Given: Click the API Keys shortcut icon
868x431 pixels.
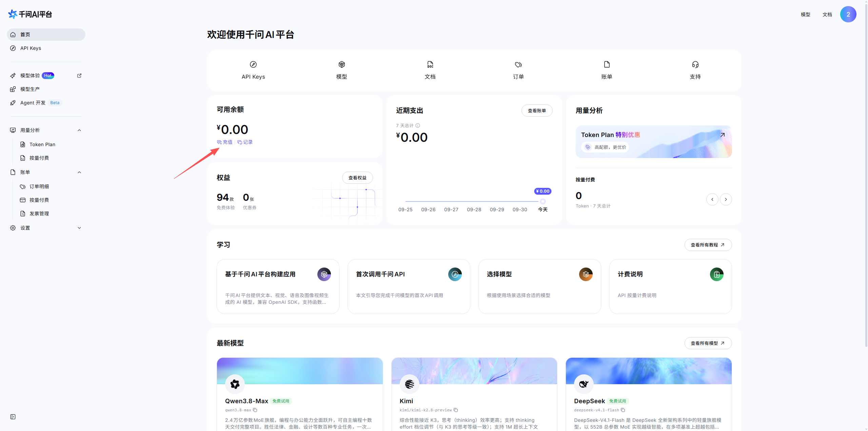Looking at the screenshot, I should 253,64.
